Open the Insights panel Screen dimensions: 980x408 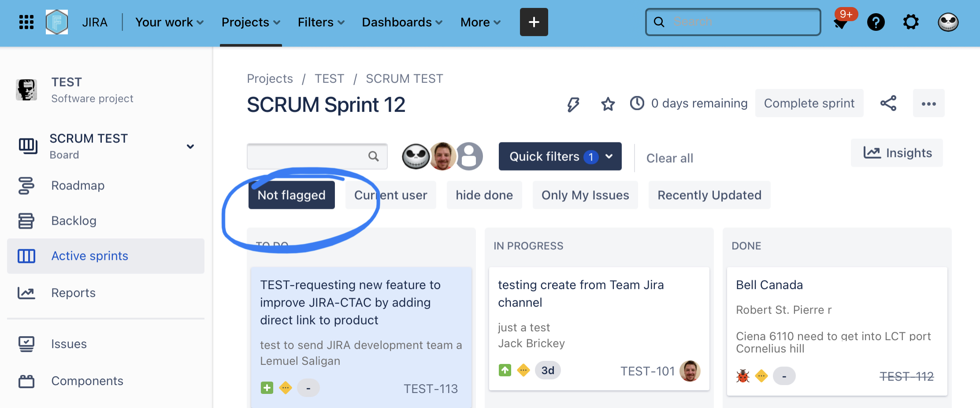pos(897,153)
